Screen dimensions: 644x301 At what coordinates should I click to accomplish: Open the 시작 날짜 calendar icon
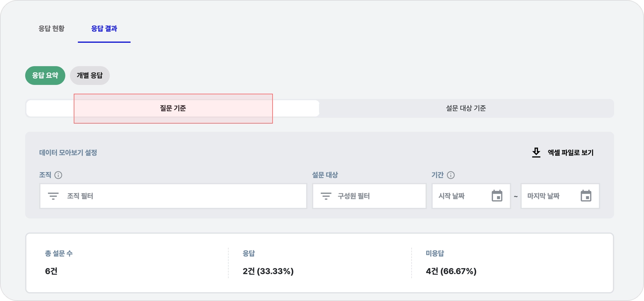pos(497,196)
